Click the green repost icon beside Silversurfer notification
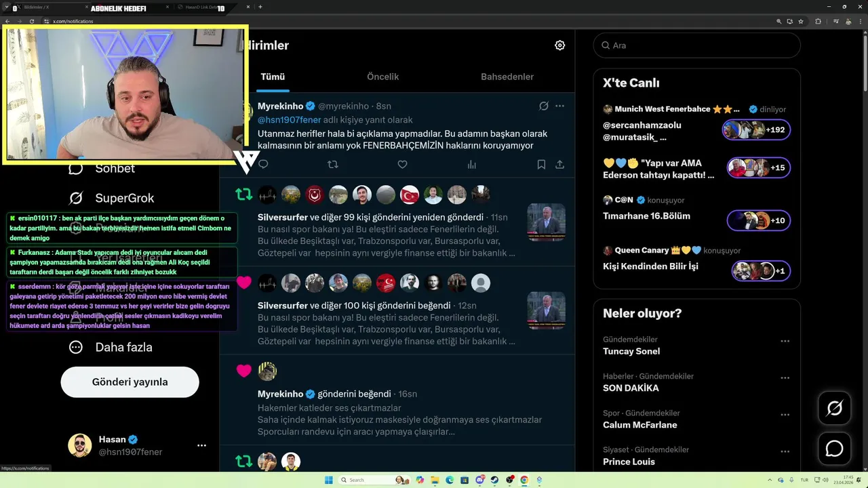Screen dimensions: 868x488 coord(243,195)
